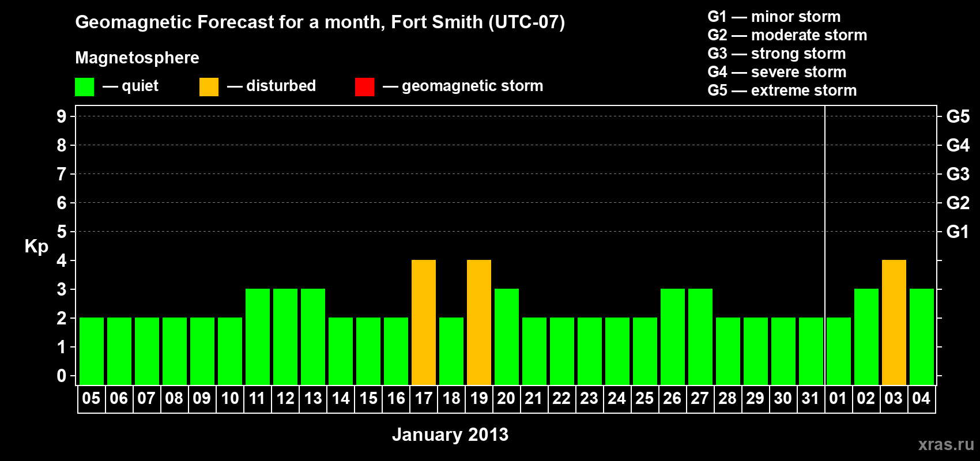Click date label 31 on the x-axis
980x461 pixels.
pyautogui.click(x=811, y=398)
